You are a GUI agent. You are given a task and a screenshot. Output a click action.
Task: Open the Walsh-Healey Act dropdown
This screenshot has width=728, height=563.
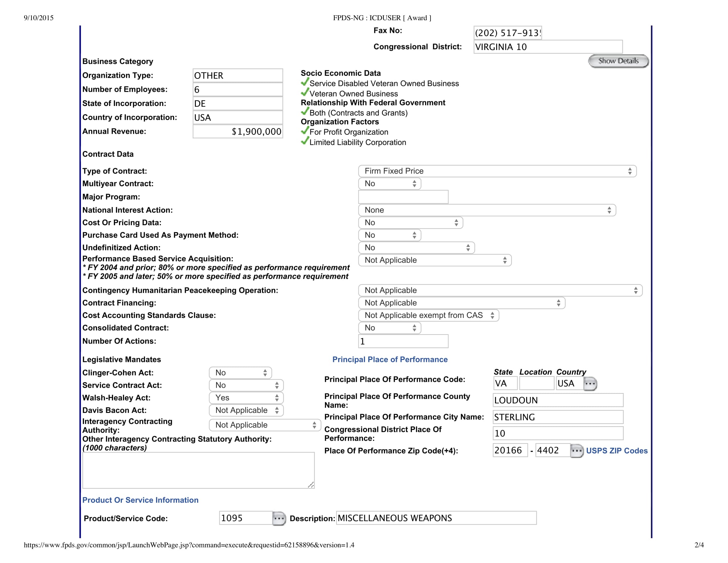coord(246,397)
